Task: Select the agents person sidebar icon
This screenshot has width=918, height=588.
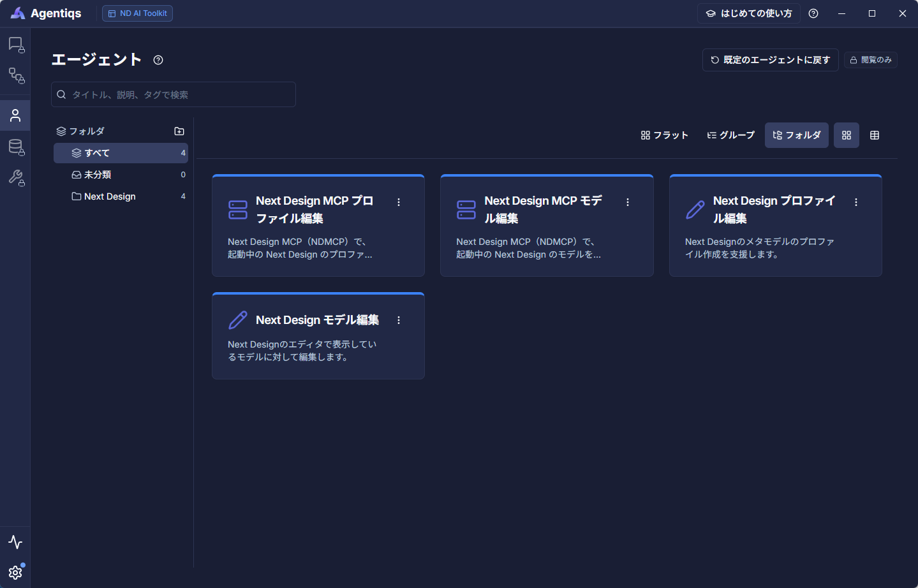Action: coord(15,115)
